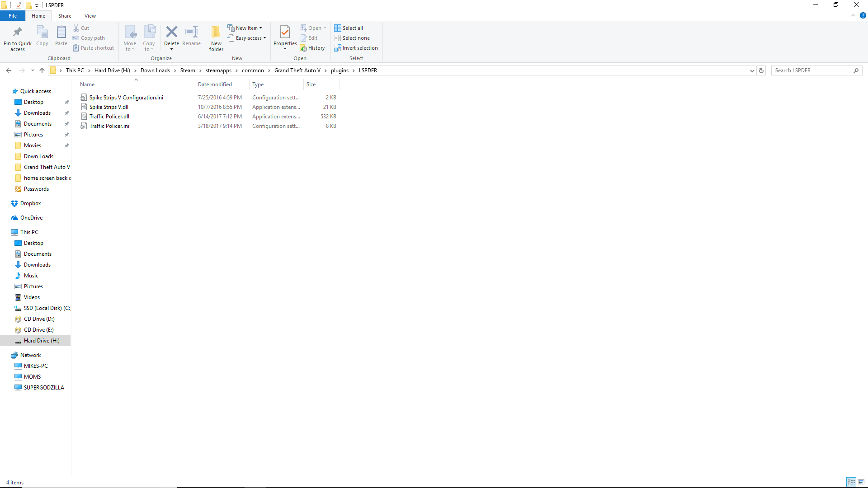Click the New folder icon

pos(216,32)
